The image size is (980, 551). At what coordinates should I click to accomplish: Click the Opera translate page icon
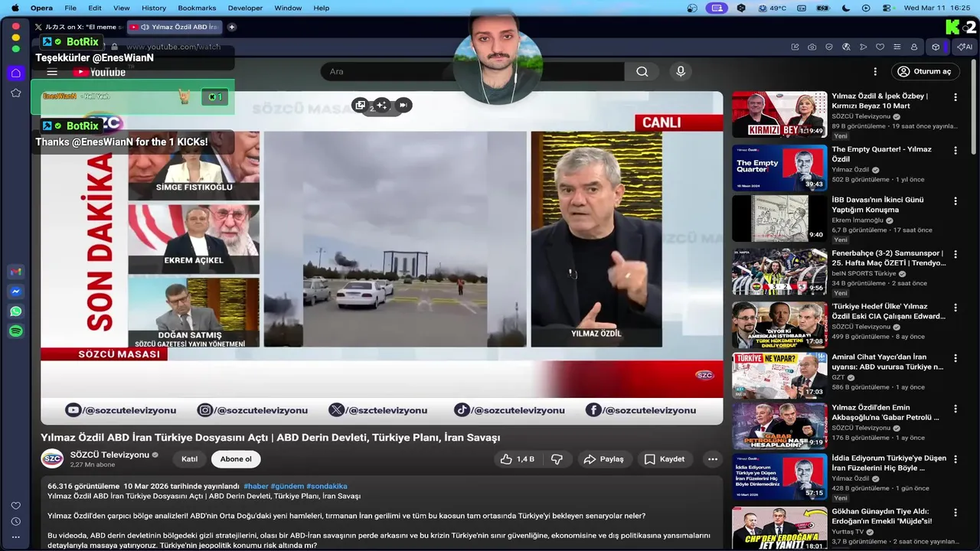coord(846,47)
